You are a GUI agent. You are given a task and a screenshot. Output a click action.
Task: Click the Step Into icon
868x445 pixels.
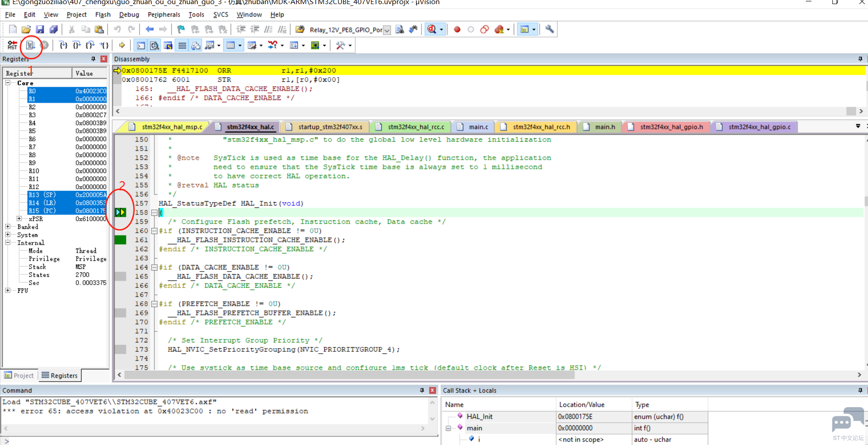pos(63,45)
